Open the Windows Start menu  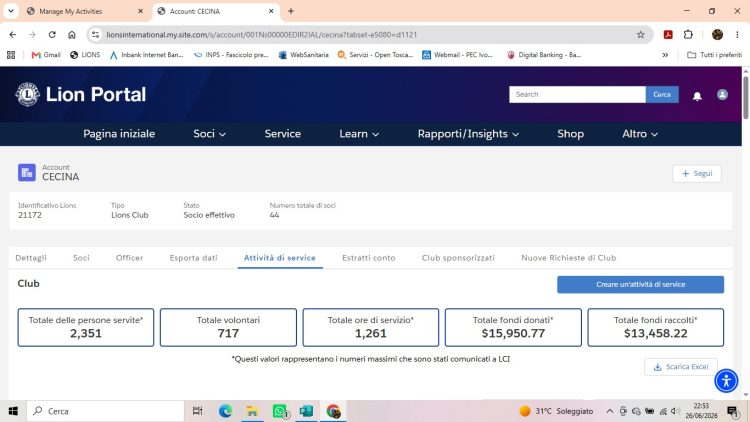(x=13, y=411)
